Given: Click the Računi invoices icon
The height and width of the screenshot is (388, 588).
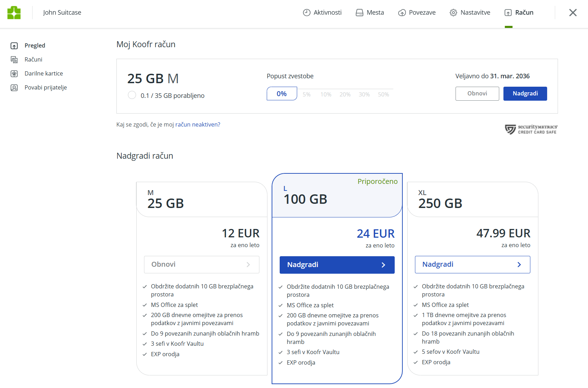Looking at the screenshot, I should 14,59.
